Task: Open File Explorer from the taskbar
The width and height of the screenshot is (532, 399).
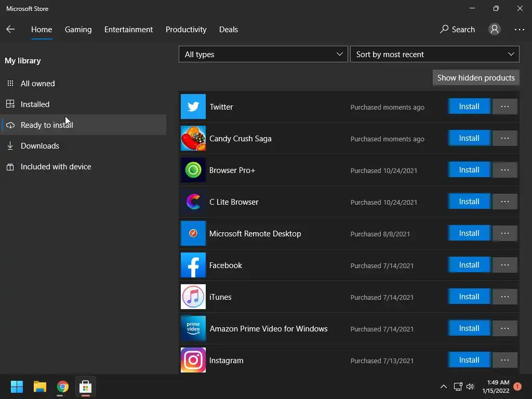Action: click(39, 387)
